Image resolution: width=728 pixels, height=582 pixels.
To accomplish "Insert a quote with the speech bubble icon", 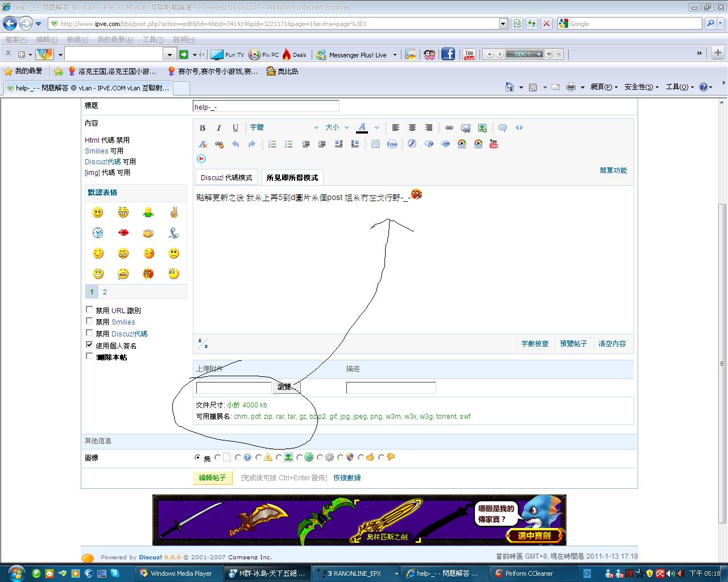I will point(503,128).
